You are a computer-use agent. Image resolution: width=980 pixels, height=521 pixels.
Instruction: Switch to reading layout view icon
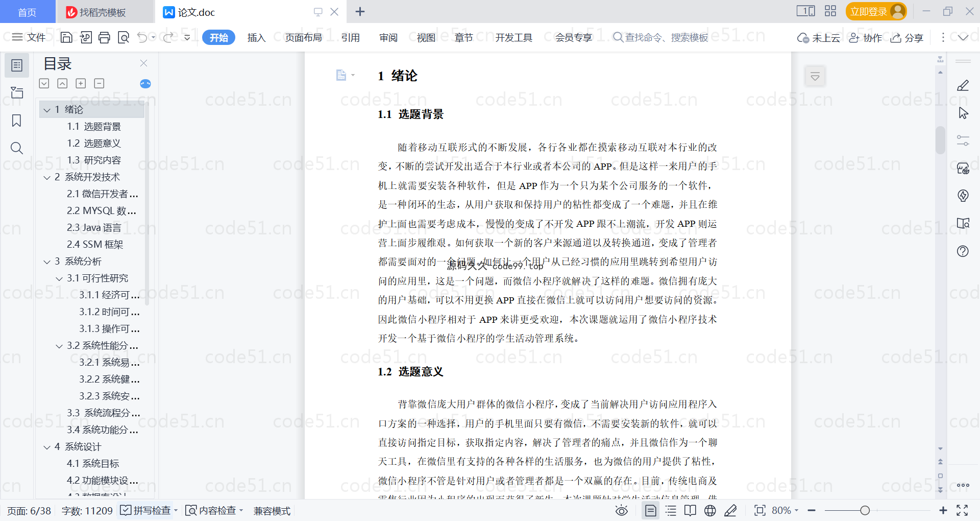tap(690, 510)
